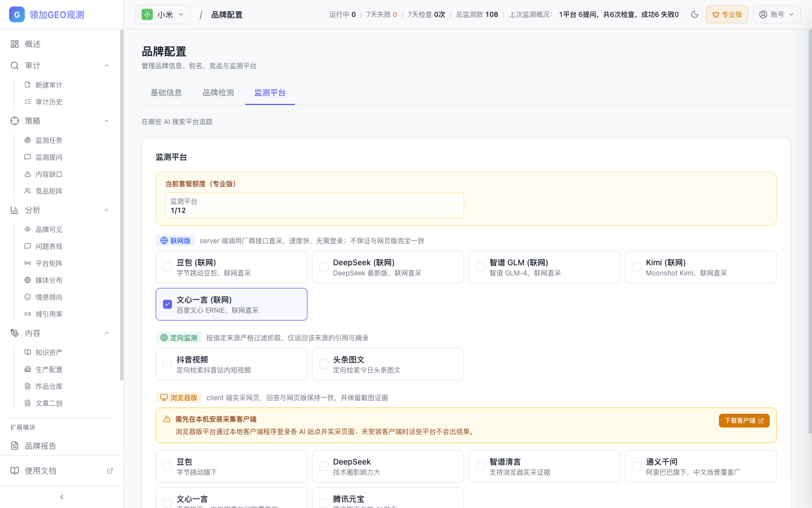
Task: Select the 监测平台 tab
Action: (270, 93)
